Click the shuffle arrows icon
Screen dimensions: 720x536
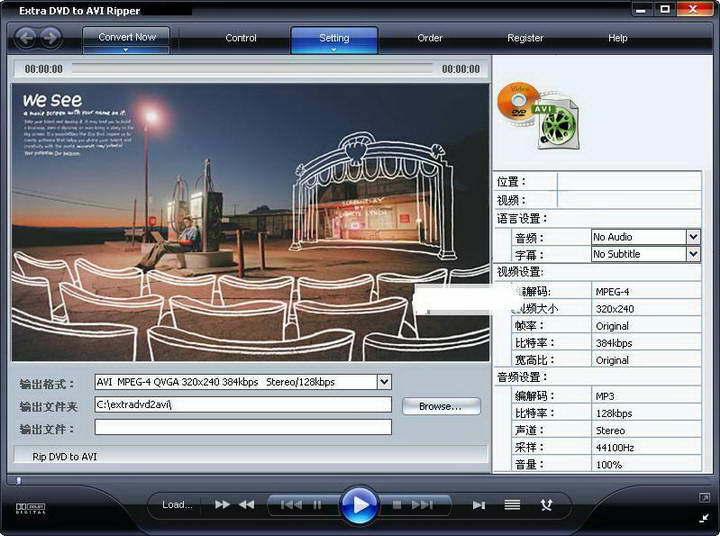pos(546,505)
